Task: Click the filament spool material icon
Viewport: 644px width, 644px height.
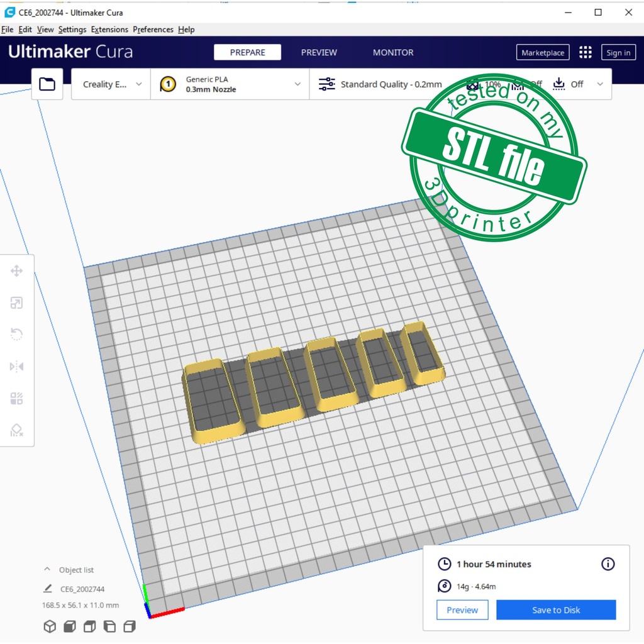Action: pyautogui.click(x=445, y=586)
